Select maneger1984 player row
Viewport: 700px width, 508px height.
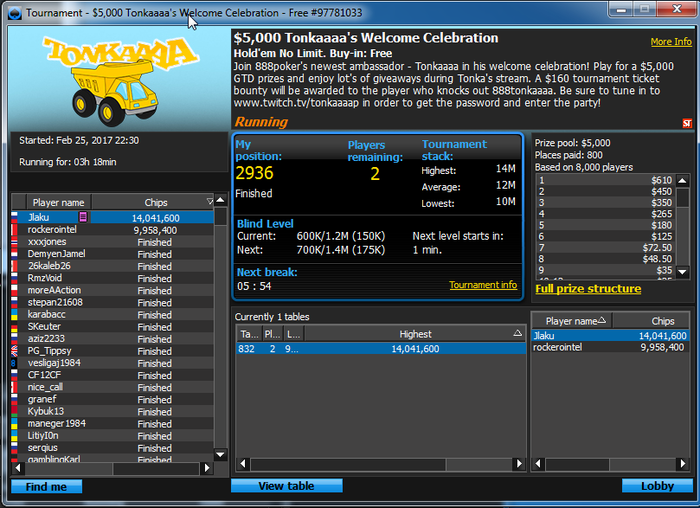112,424
